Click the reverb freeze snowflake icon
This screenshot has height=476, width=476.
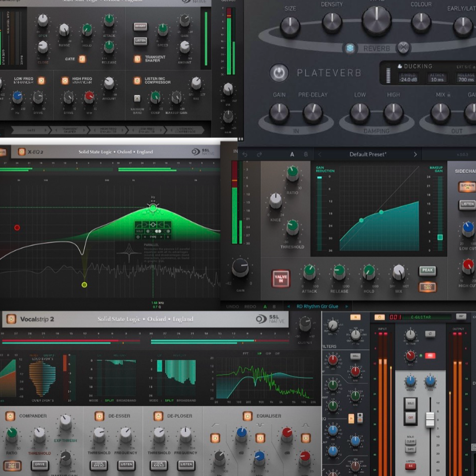(x=350, y=48)
